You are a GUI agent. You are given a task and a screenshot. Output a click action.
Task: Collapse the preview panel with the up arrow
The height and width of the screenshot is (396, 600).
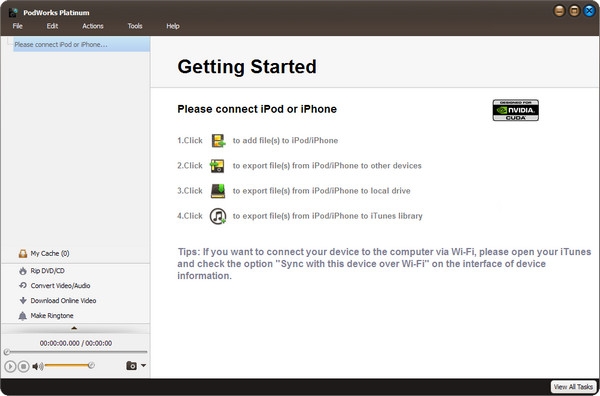pos(74,328)
